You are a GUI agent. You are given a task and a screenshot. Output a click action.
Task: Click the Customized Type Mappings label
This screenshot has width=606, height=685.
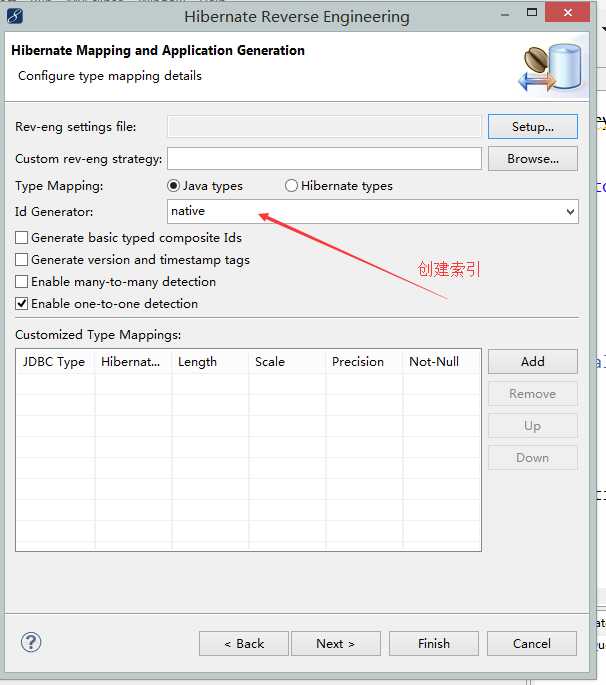(98, 335)
